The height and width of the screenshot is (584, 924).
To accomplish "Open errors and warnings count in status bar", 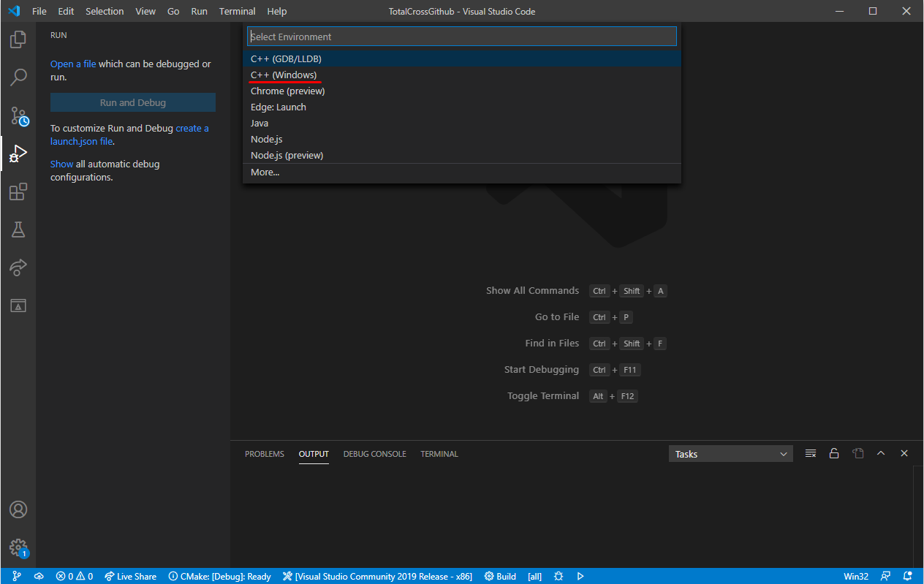I will click(75, 576).
